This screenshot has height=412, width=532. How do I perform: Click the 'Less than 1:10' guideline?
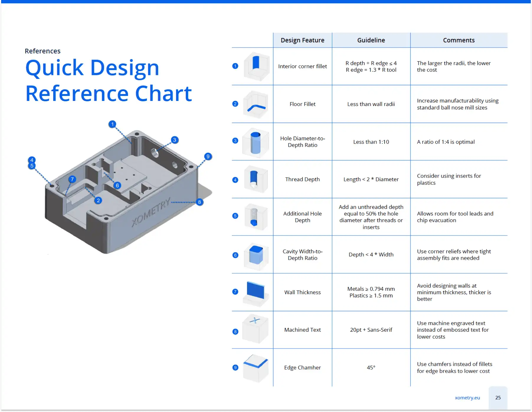pos(371,142)
